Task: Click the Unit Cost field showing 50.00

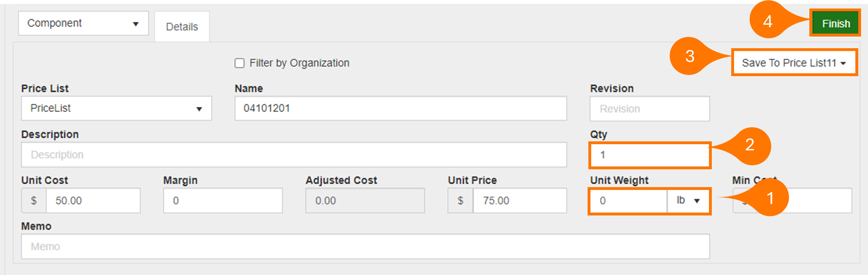Action: 93,200
